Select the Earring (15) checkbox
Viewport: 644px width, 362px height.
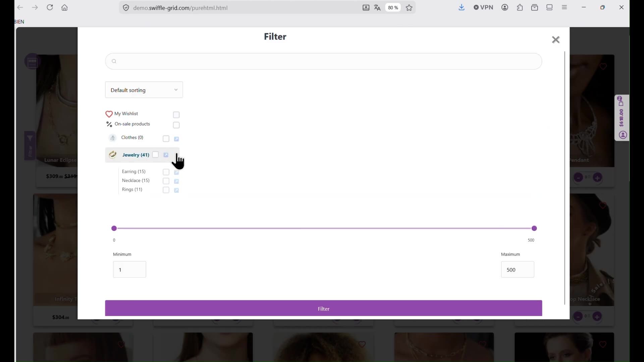point(166,173)
